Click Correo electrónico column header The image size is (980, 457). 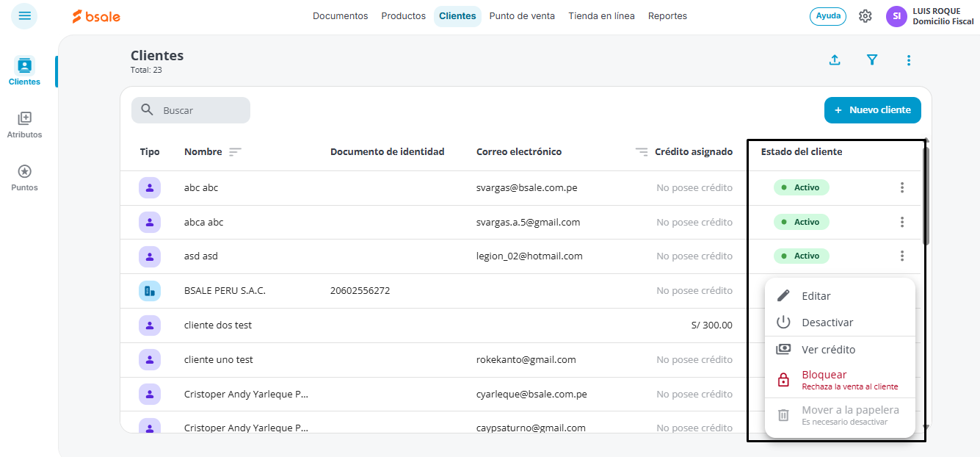(x=519, y=152)
